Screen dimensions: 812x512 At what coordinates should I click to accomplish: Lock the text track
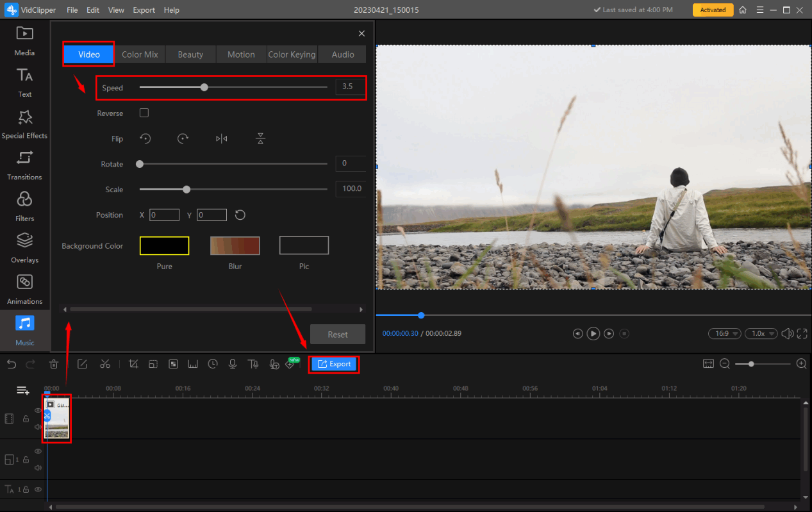tap(26, 490)
